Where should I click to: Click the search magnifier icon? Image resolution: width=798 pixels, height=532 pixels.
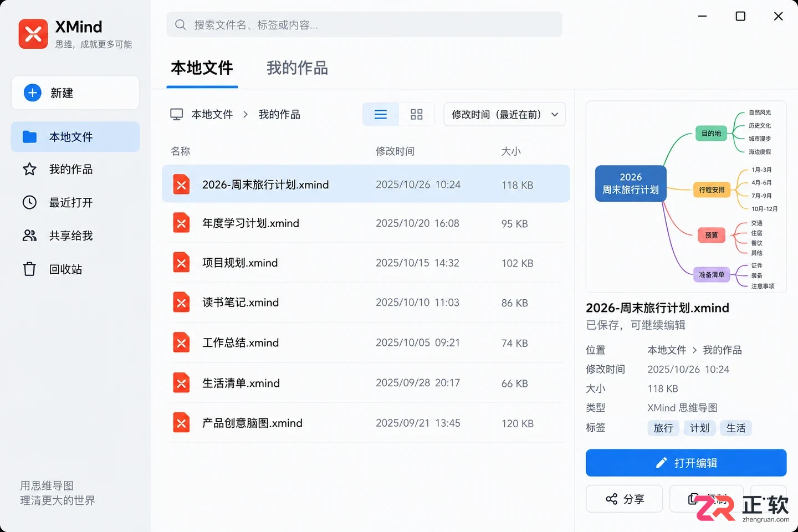coord(180,24)
